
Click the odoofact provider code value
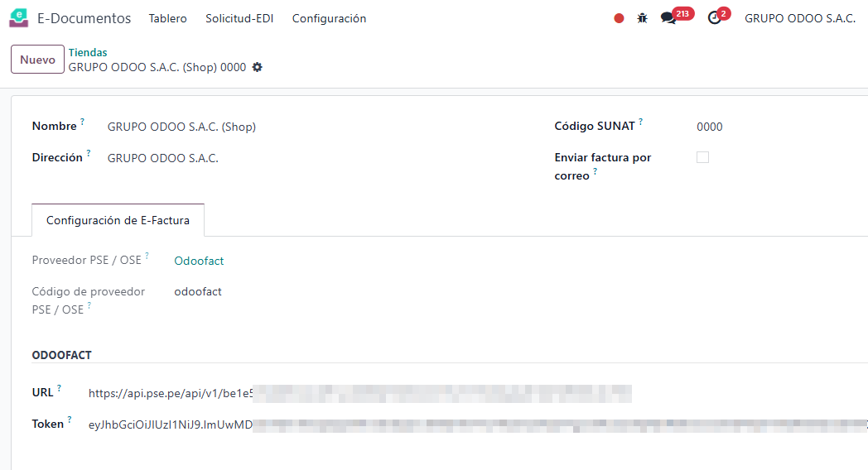[x=198, y=291]
